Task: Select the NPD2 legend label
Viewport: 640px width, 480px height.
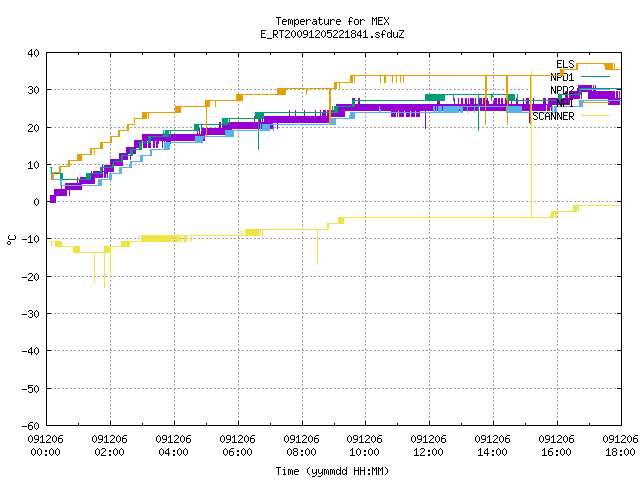Action: [x=562, y=90]
